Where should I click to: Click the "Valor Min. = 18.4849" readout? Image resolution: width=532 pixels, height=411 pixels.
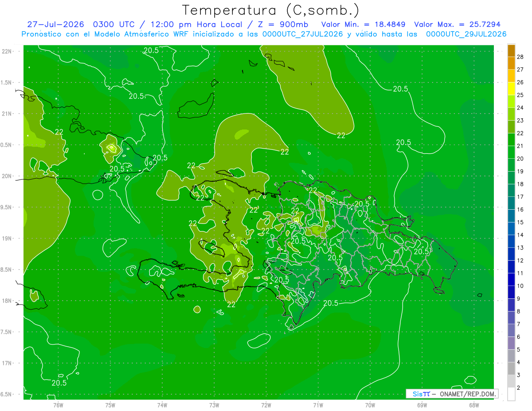pyautogui.click(x=363, y=24)
